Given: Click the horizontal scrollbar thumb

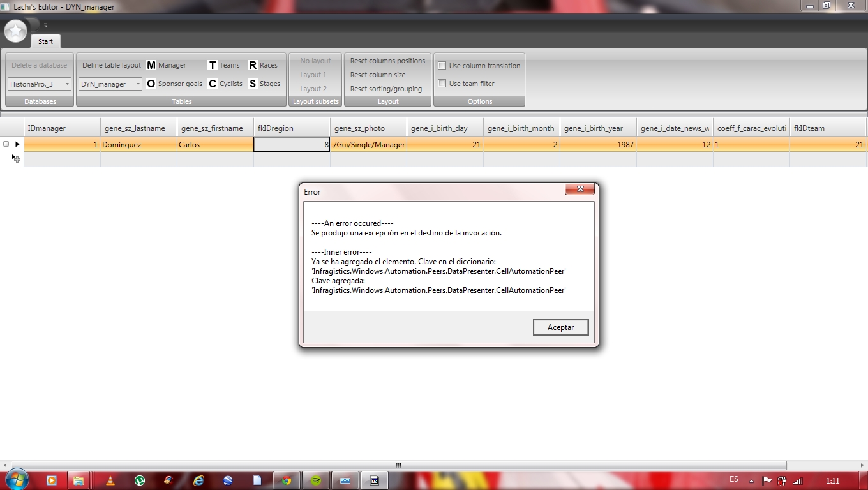Looking at the screenshot, I should tap(399, 465).
